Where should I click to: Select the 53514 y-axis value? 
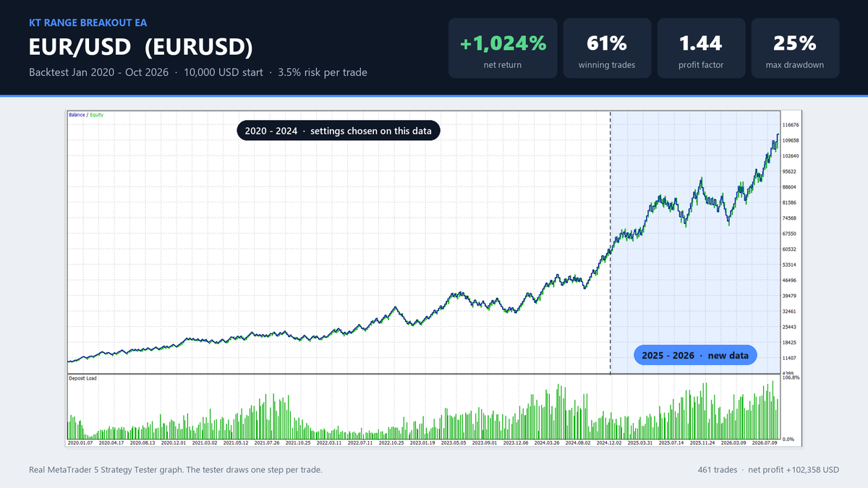pyautogui.click(x=789, y=265)
